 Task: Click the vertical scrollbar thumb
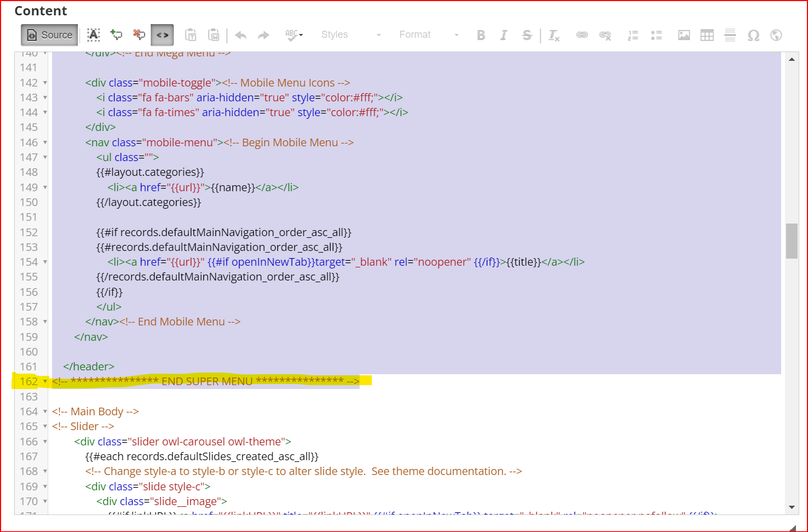click(x=792, y=241)
